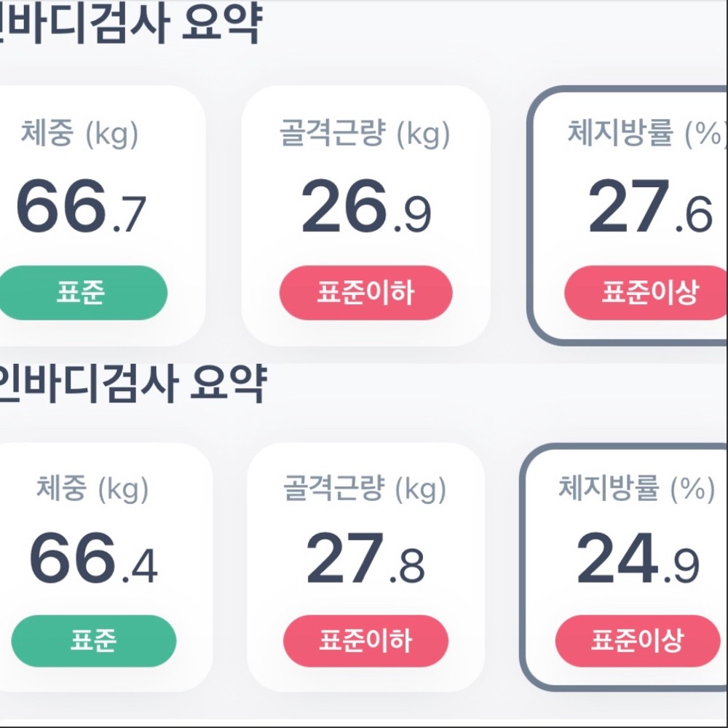
Task: Click the 체지방률 (%) label above 24.9
Action: pos(636,488)
